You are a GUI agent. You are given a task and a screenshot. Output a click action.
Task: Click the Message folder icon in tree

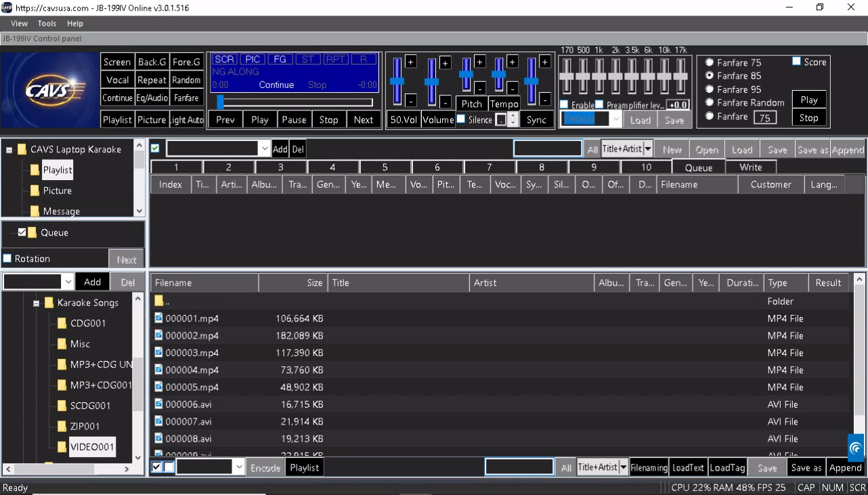point(35,211)
